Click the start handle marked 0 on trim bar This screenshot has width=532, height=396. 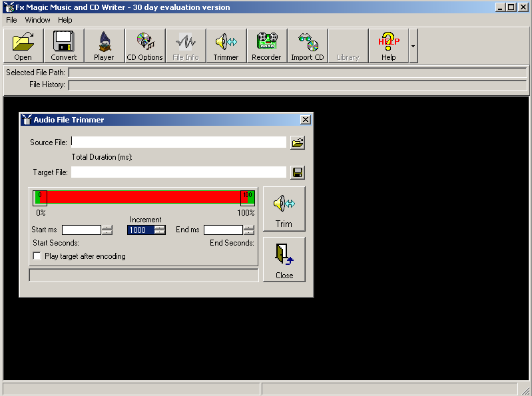(x=40, y=198)
